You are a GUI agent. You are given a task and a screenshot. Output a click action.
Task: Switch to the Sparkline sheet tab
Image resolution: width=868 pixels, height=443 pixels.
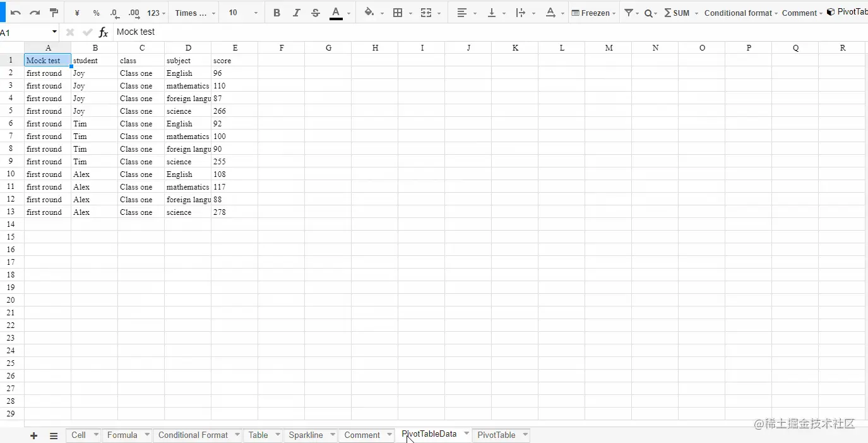click(x=306, y=435)
